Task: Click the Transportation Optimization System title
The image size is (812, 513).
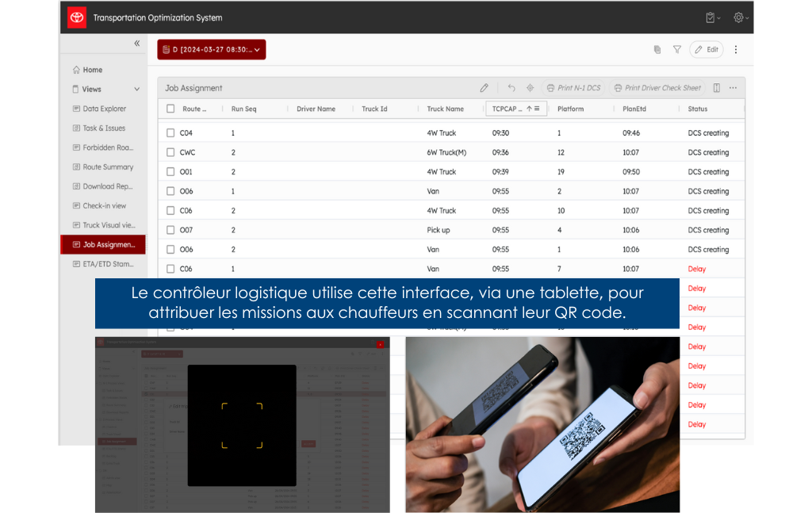Action: (158, 17)
